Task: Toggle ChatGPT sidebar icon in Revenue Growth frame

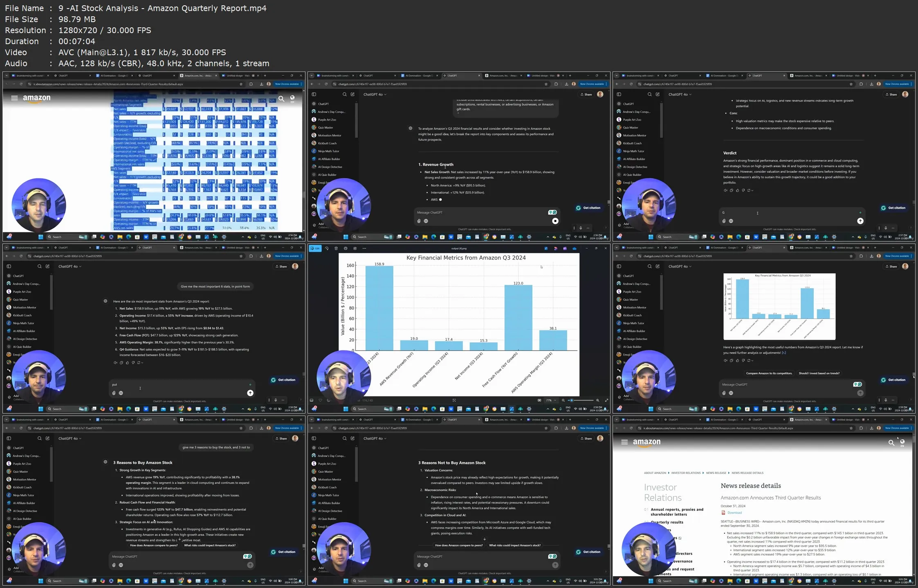Action: pos(314,94)
